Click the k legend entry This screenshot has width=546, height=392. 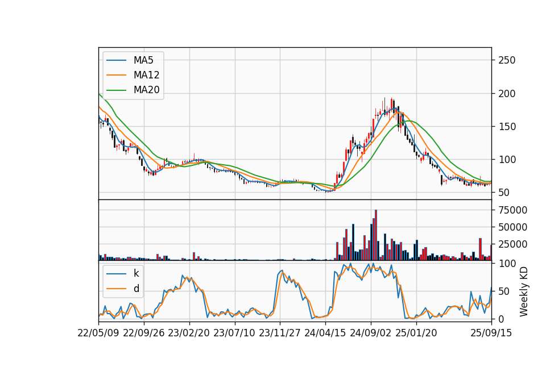click(x=123, y=273)
